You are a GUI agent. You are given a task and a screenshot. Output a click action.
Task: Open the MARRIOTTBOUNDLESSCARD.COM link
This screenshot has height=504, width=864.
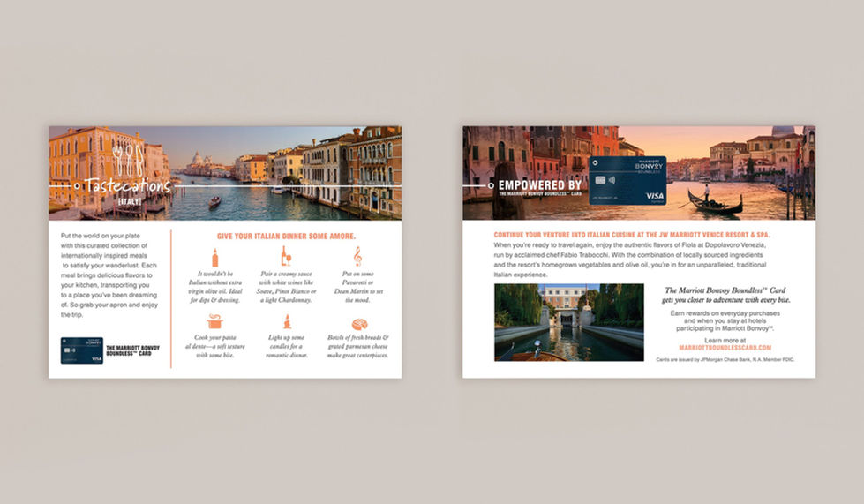tap(725, 348)
